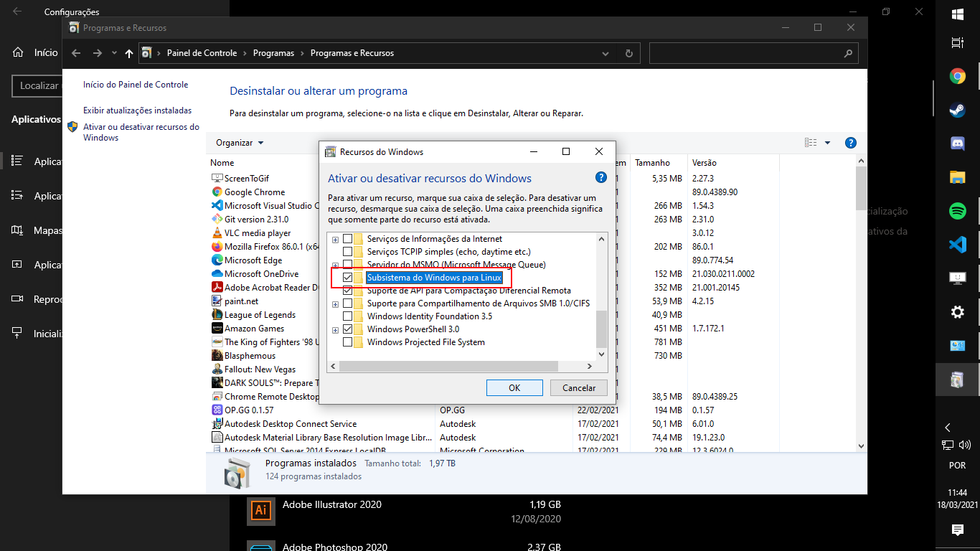
Task: Select Blasphemous in program list
Action: tap(250, 355)
